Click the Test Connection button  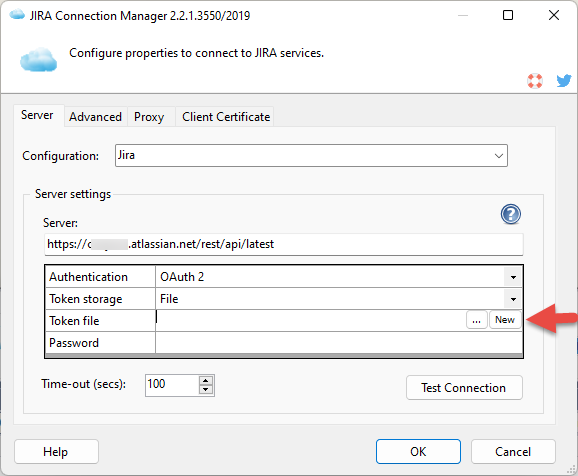(x=464, y=388)
